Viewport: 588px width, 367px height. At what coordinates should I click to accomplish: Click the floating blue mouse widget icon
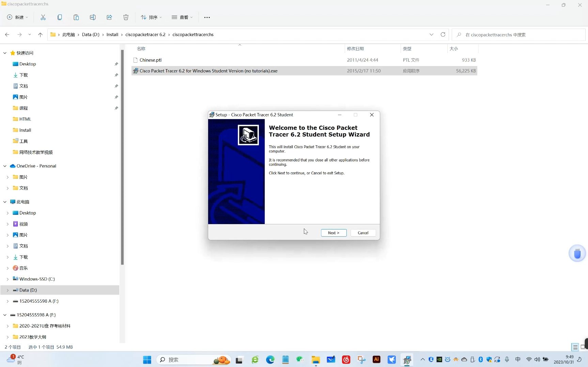tap(577, 254)
